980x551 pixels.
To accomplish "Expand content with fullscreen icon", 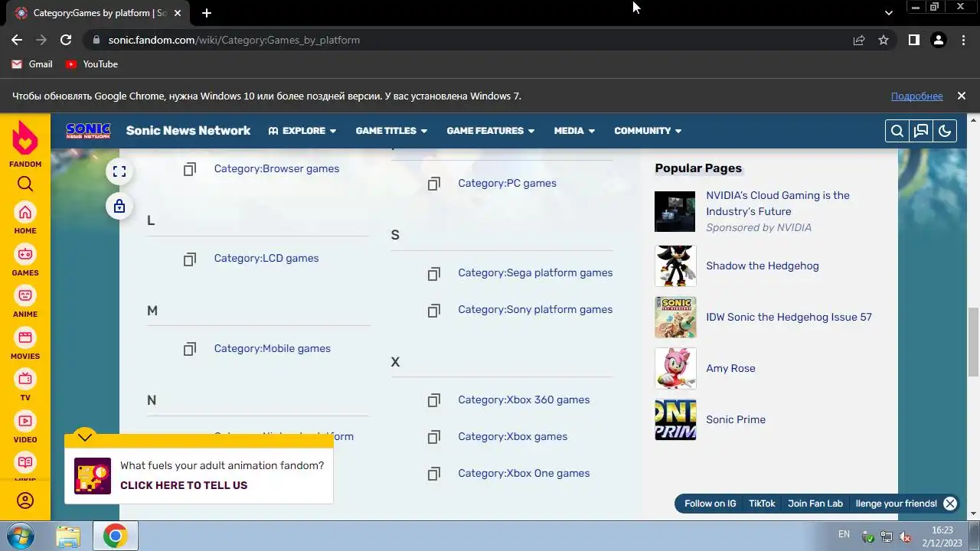I will point(119,171).
